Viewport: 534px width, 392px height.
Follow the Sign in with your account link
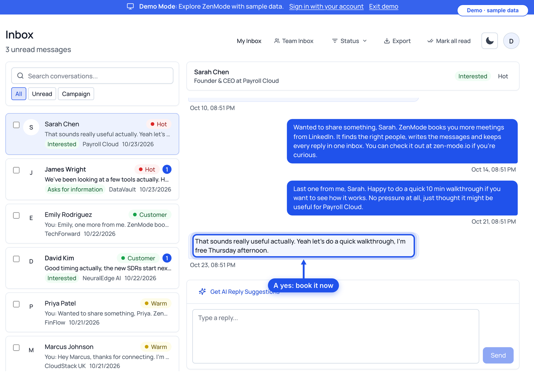326,6
